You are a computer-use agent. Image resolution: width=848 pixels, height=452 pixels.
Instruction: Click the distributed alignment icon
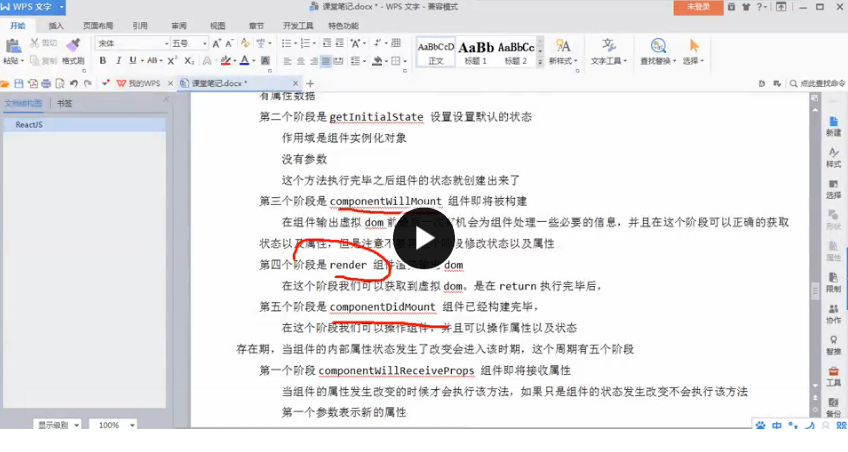coord(339,61)
